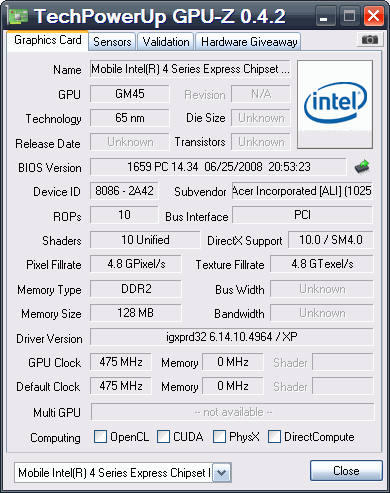Click the TechPowerUp GPU-Z 0.4.2 title text
This screenshot has width=390, height=493.
160,16
